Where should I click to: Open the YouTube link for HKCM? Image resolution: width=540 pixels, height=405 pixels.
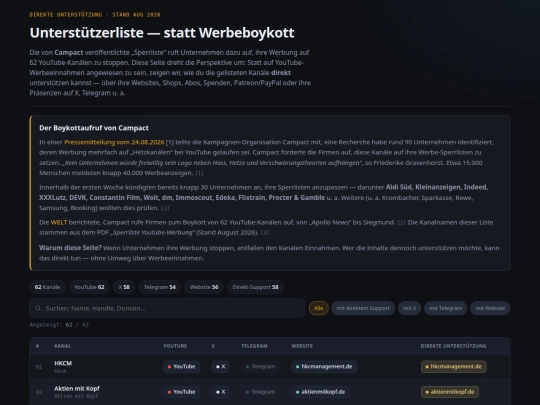(181, 366)
